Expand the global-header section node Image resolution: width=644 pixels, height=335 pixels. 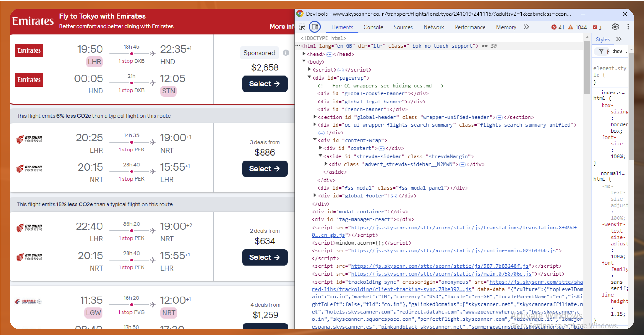click(x=315, y=117)
